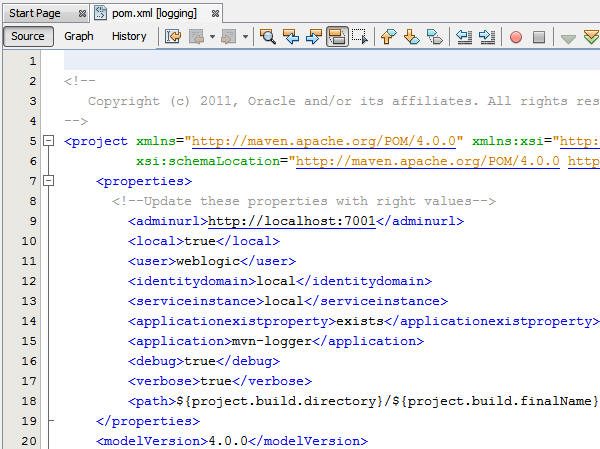Click '4.0.0' in modelVersion line

pos(228,441)
